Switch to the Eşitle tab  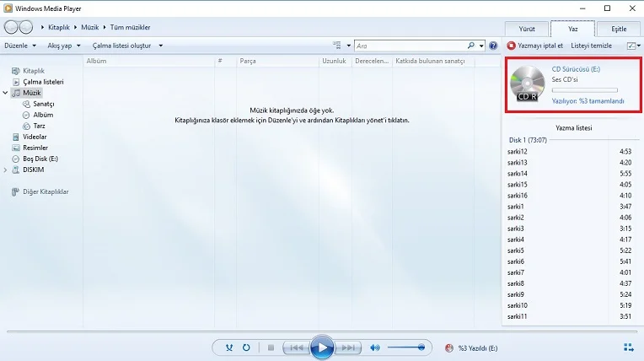tap(619, 29)
